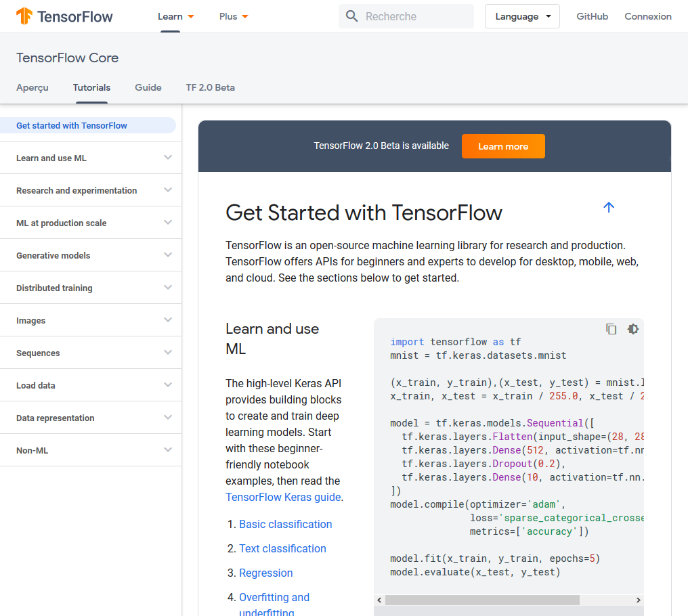Open the Language selector
The height and width of the screenshot is (616, 688).
point(522,16)
